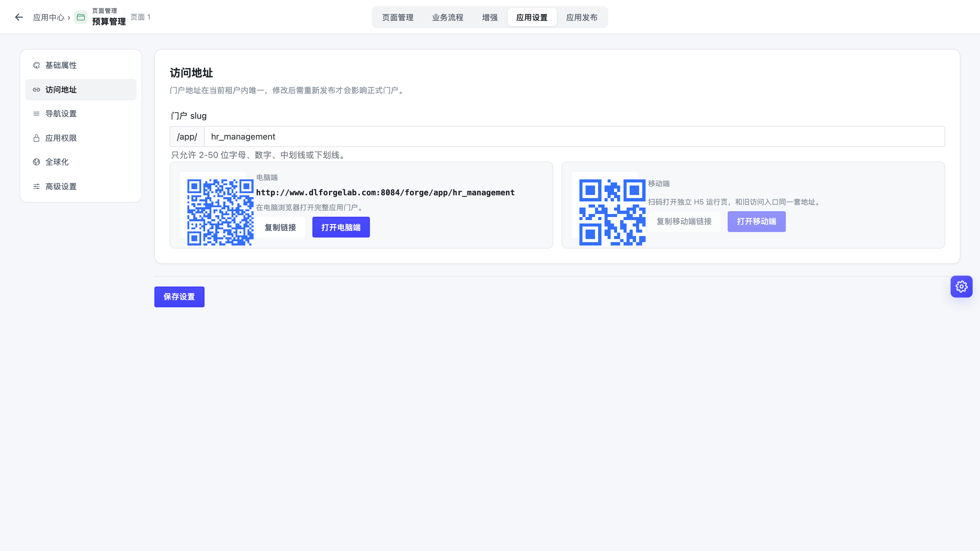Click the slug rule hint 只允许 2-50 位字母

click(258, 155)
